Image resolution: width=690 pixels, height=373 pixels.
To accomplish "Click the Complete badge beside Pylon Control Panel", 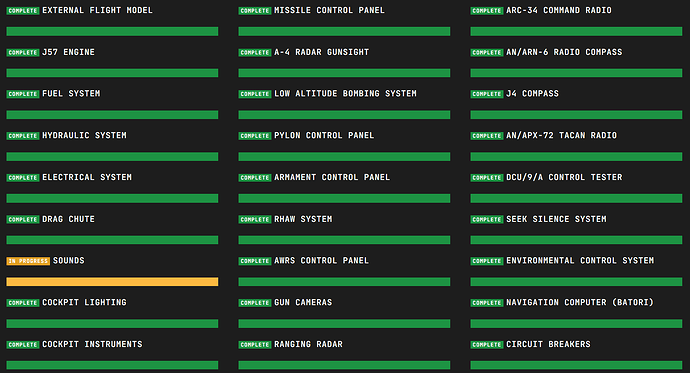I will coord(255,136).
